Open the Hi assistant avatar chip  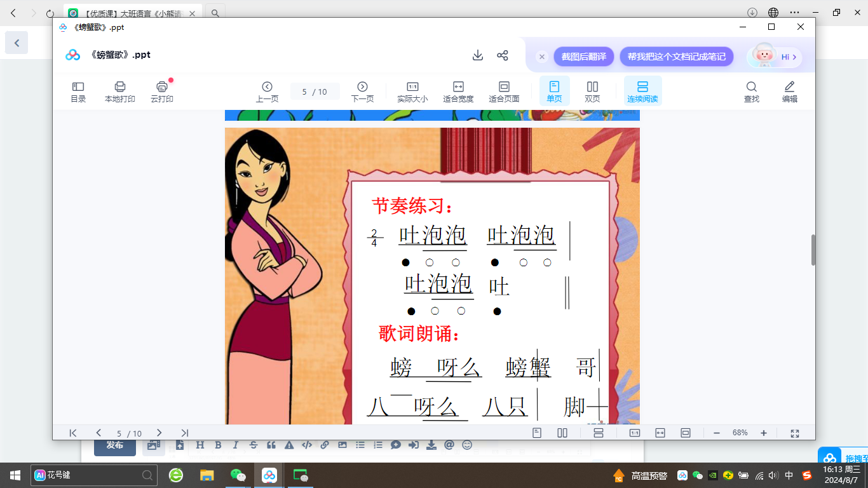coord(775,57)
